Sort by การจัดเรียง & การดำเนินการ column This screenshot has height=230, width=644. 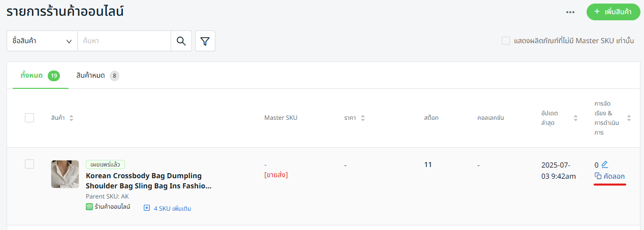(x=629, y=118)
